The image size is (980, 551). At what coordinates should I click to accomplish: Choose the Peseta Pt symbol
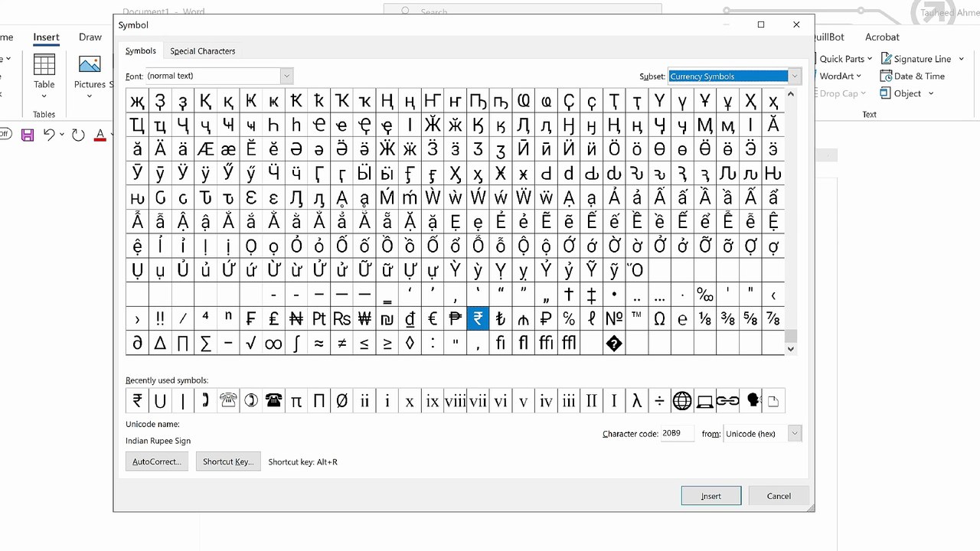coord(318,319)
